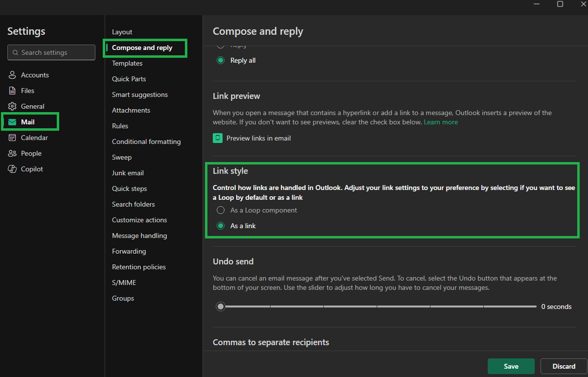Maximize the Outlook window
The image size is (588, 377).
pyautogui.click(x=560, y=4)
